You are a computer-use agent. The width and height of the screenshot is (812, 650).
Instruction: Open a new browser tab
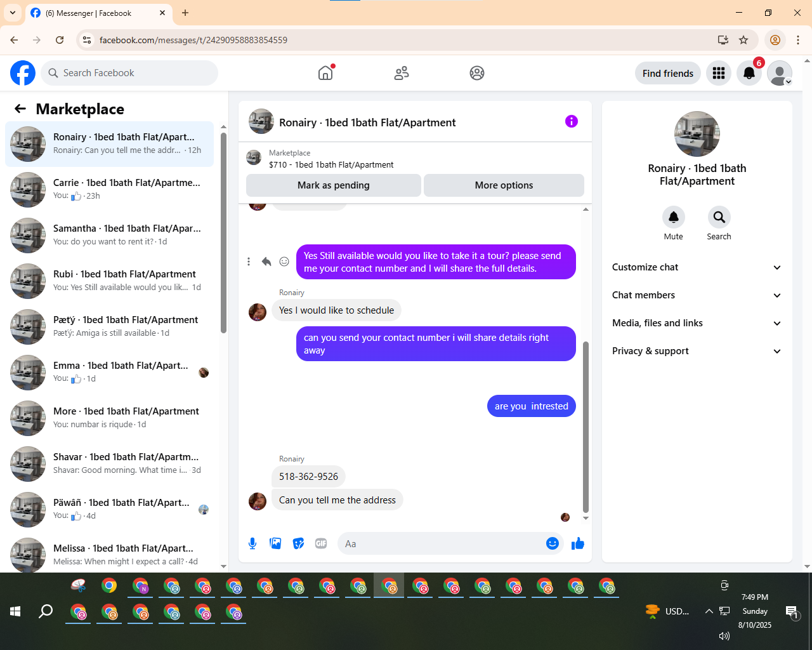[x=185, y=13]
